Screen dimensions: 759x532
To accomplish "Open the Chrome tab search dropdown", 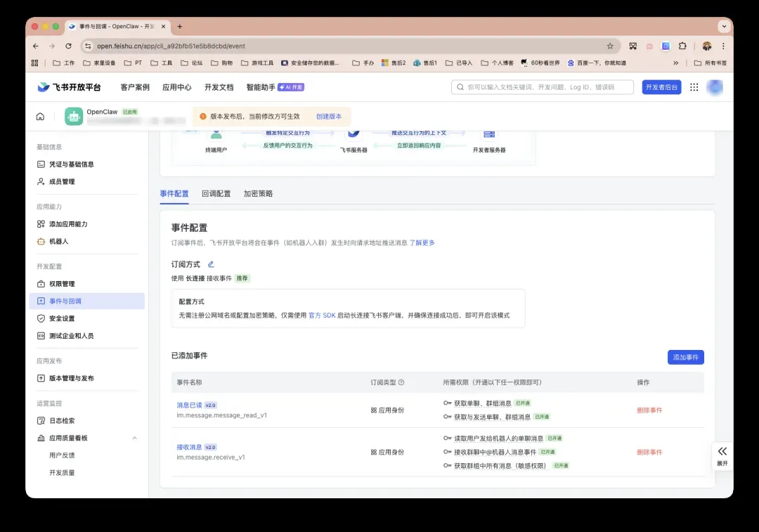I will click(x=723, y=27).
